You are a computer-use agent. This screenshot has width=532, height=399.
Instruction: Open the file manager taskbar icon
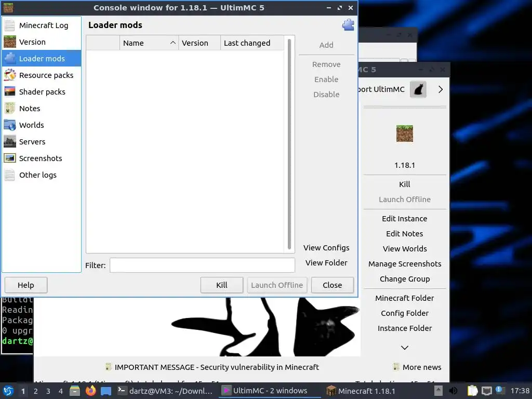click(75, 391)
